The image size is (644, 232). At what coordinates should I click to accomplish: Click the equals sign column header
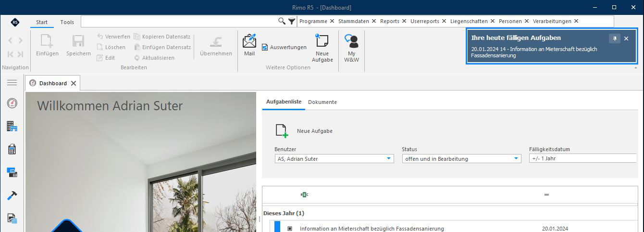(x=546, y=195)
